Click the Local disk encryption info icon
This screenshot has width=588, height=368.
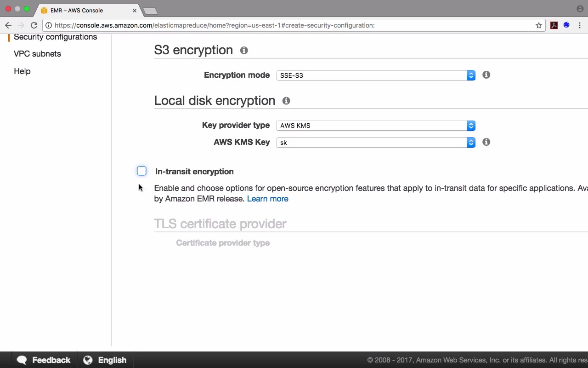point(286,101)
